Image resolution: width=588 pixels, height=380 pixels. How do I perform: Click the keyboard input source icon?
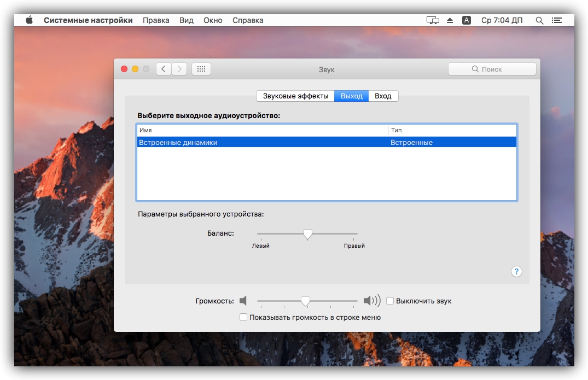(466, 20)
